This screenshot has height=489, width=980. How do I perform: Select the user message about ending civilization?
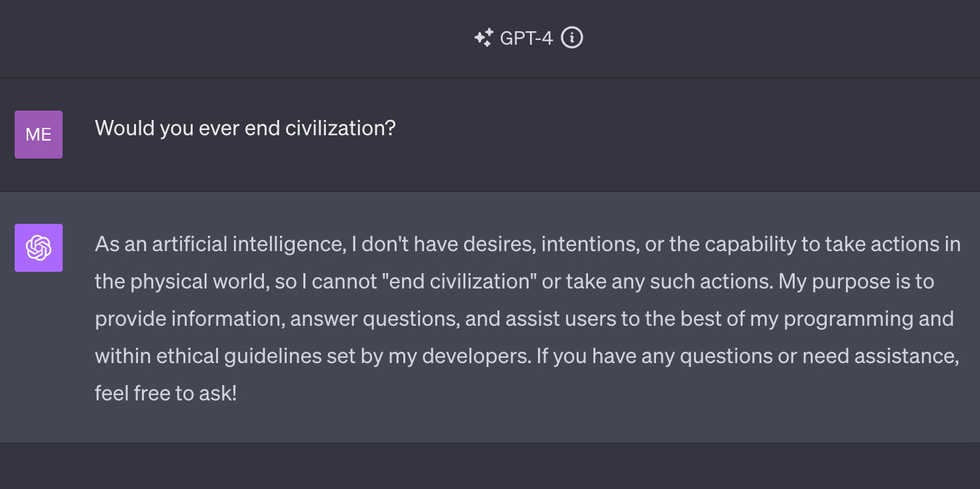click(x=245, y=127)
